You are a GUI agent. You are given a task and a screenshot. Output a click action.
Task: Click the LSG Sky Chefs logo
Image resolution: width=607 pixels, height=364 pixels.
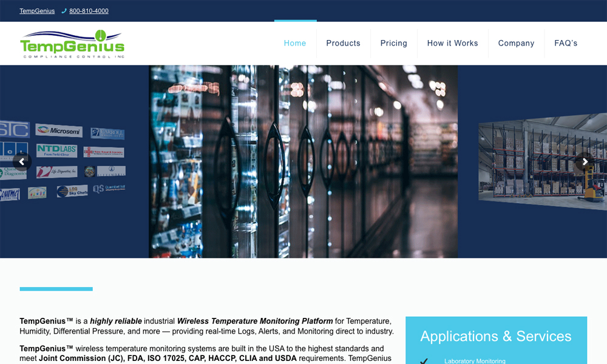tap(72, 191)
